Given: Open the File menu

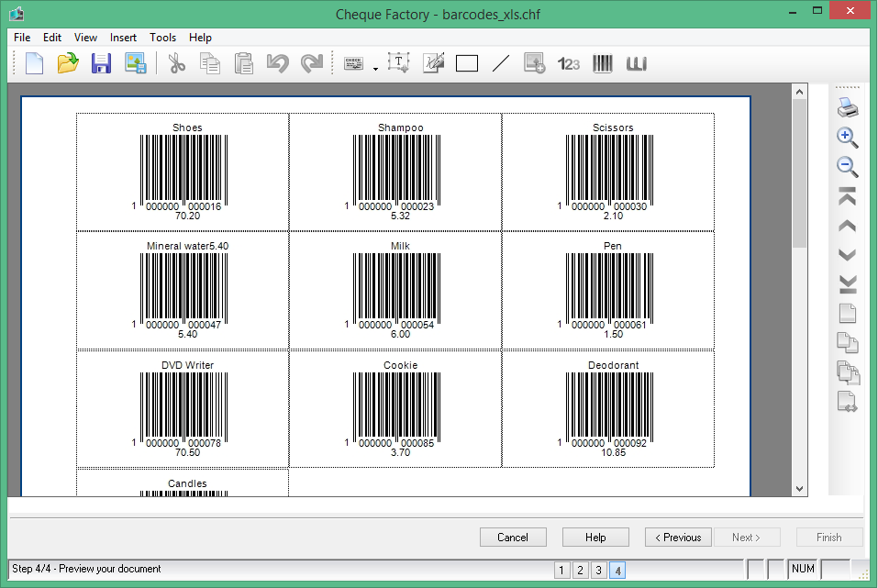Looking at the screenshot, I should coord(22,38).
